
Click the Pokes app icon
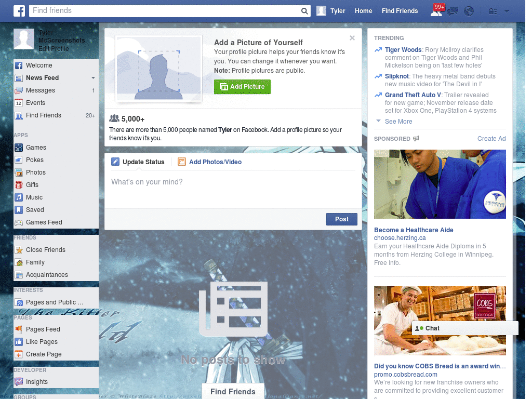click(x=19, y=160)
